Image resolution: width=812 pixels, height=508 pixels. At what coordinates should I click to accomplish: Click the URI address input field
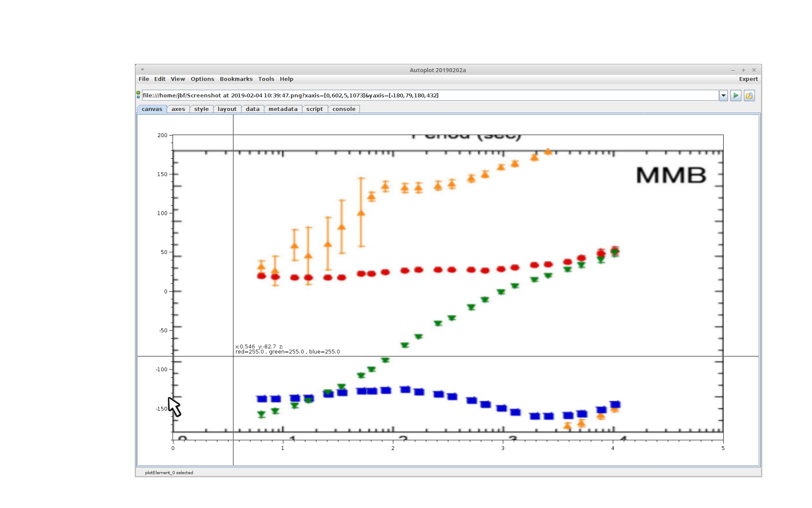click(x=430, y=96)
